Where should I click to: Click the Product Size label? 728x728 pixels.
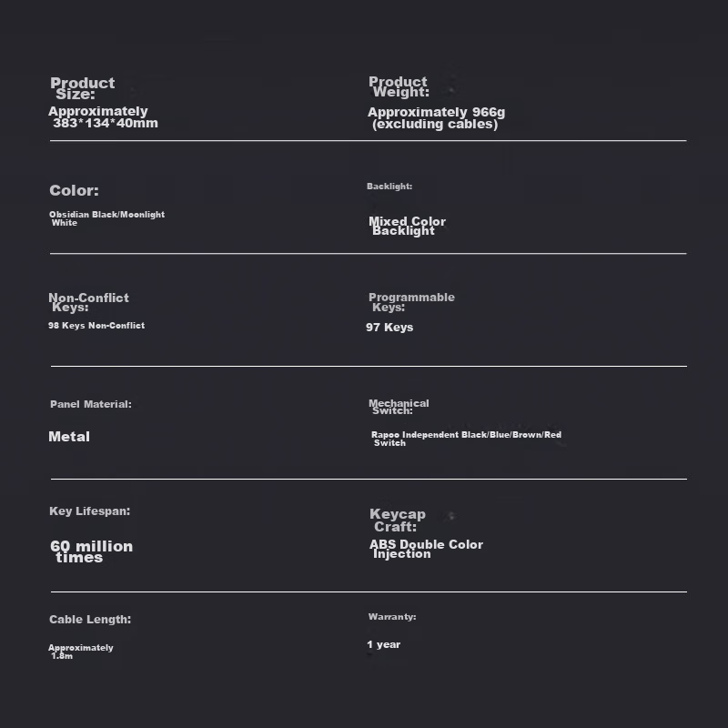[x=82, y=88]
